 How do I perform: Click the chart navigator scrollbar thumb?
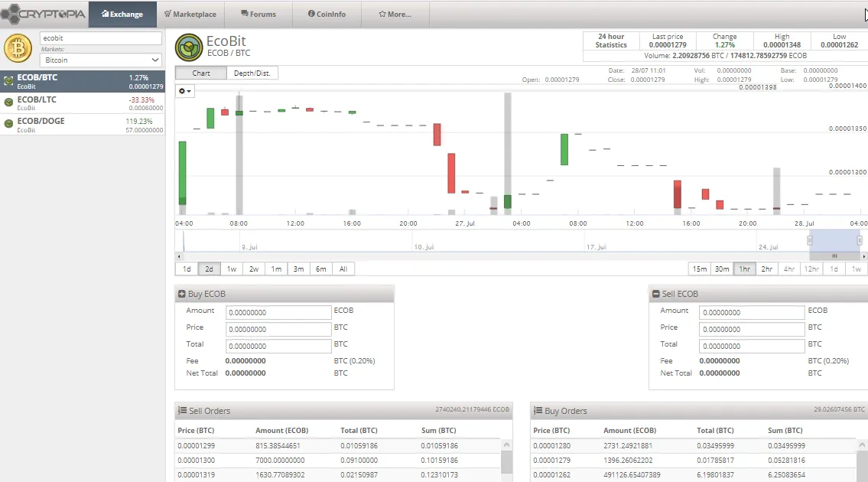(x=834, y=256)
